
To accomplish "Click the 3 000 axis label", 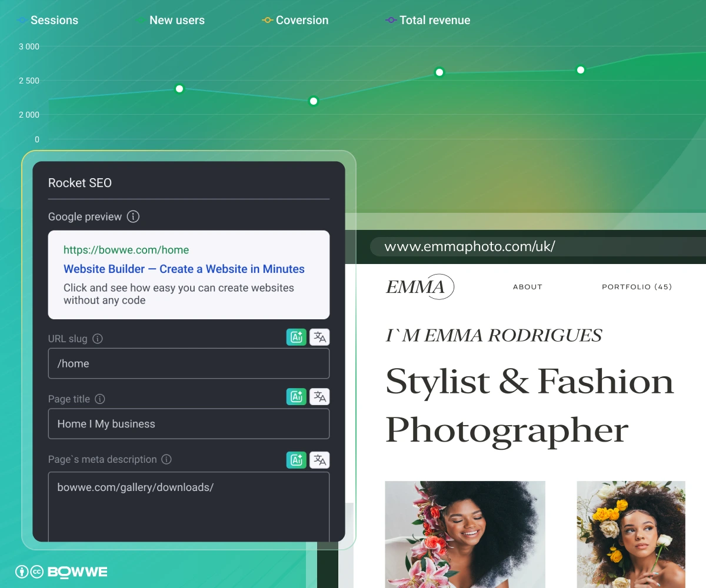I will click(x=29, y=46).
